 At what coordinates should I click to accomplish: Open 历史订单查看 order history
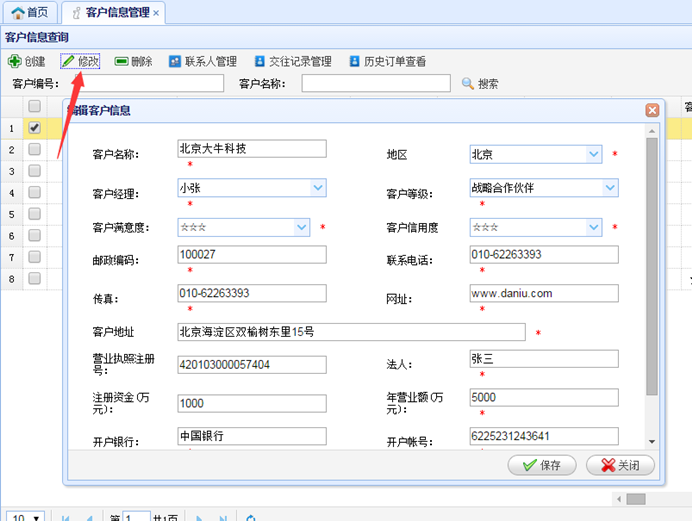pos(388,61)
